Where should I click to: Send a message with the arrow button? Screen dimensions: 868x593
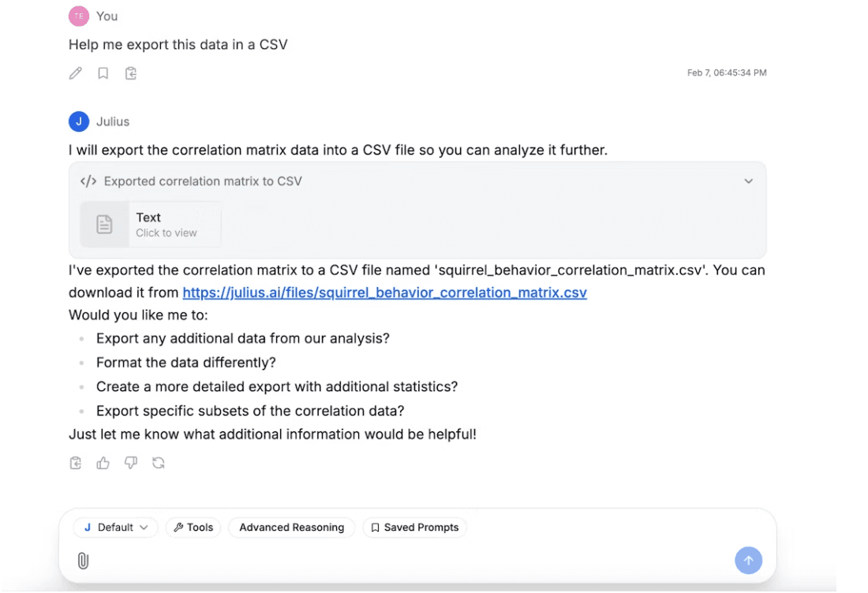[748, 560]
